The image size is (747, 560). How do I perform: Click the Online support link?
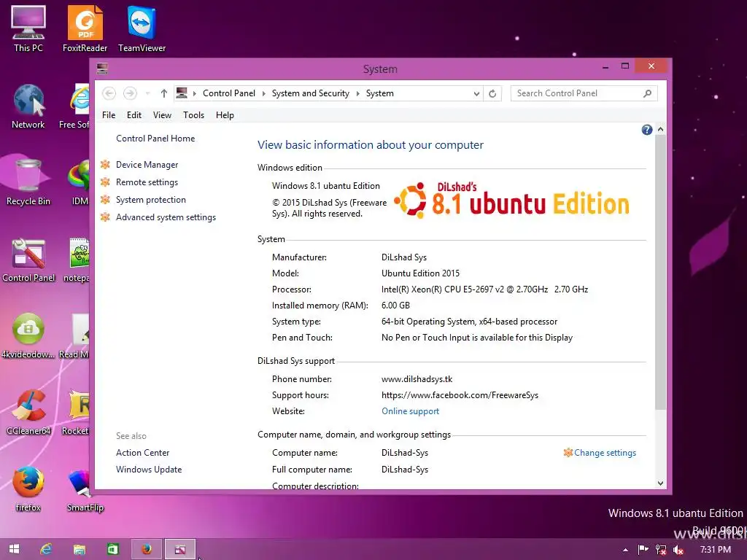coord(410,411)
